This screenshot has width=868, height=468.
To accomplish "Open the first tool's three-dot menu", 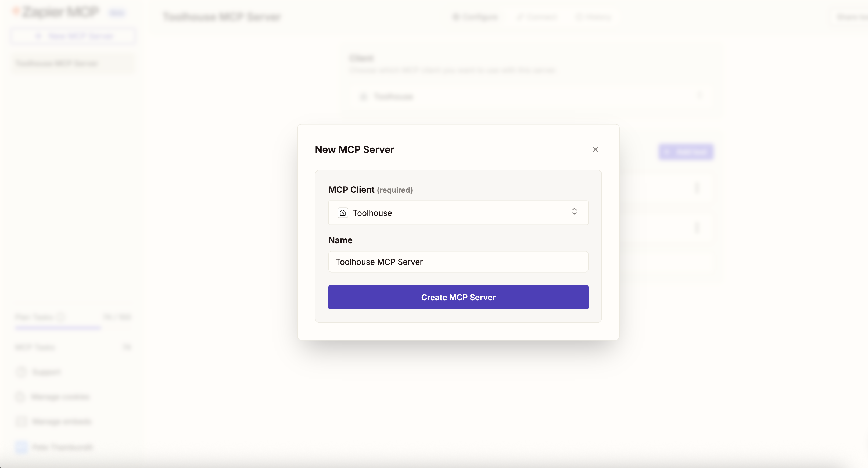I will pyautogui.click(x=697, y=188).
